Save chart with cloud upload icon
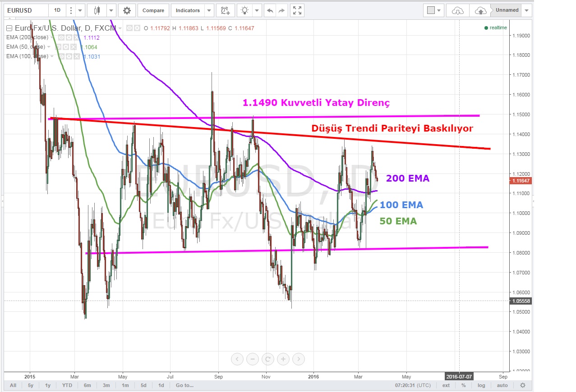The height and width of the screenshot is (392, 576). coord(481,10)
